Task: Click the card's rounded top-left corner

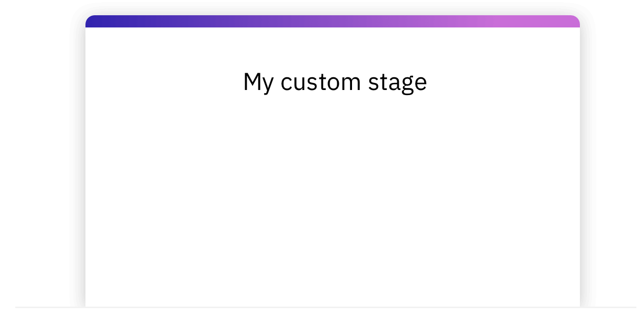Action: (89, 19)
